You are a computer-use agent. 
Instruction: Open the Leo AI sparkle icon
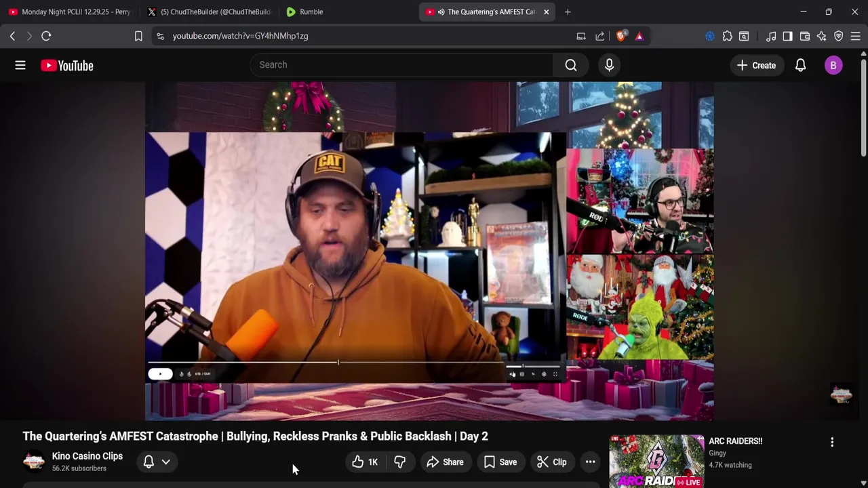tap(822, 36)
